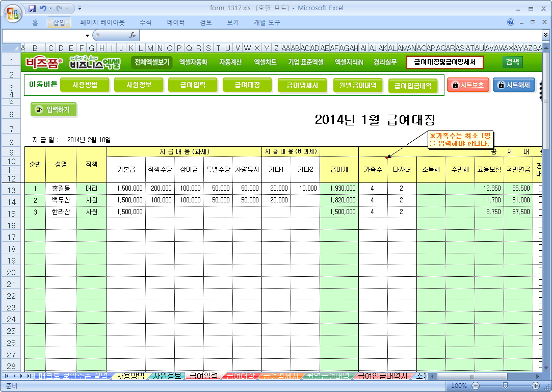Click the 시트해제 unlock button
The height and width of the screenshot is (392, 552).
514,85
